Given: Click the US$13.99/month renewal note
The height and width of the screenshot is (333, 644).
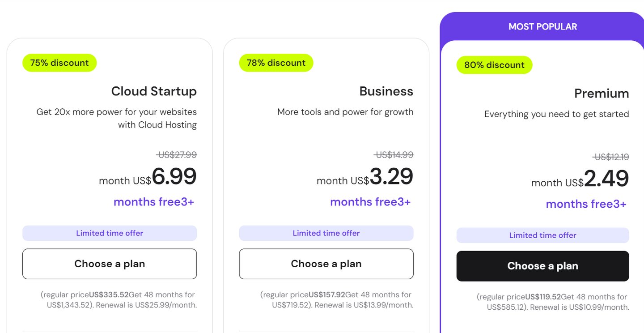Looking at the screenshot, I should pyautogui.click(x=383, y=305).
